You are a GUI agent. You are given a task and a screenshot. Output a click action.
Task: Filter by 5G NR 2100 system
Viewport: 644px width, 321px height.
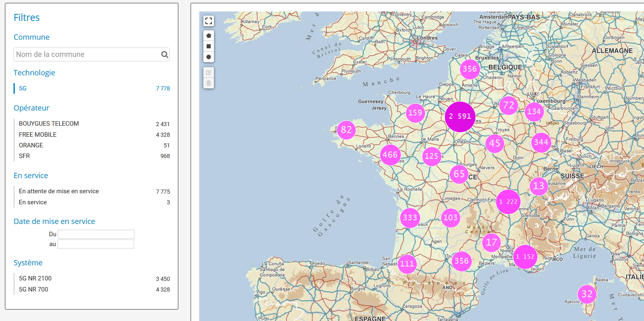point(35,278)
